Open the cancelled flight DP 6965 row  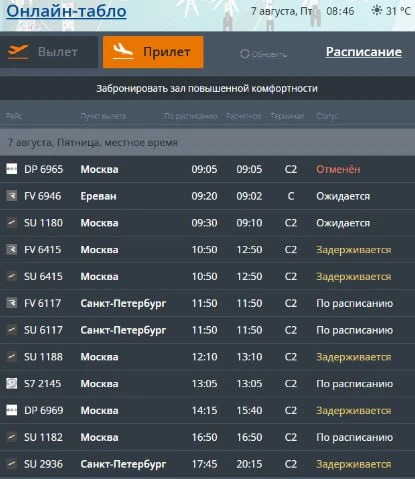[207, 169]
